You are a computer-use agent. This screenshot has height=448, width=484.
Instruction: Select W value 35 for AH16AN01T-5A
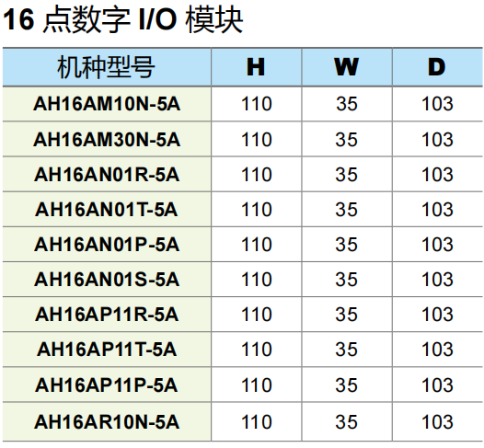coord(347,210)
